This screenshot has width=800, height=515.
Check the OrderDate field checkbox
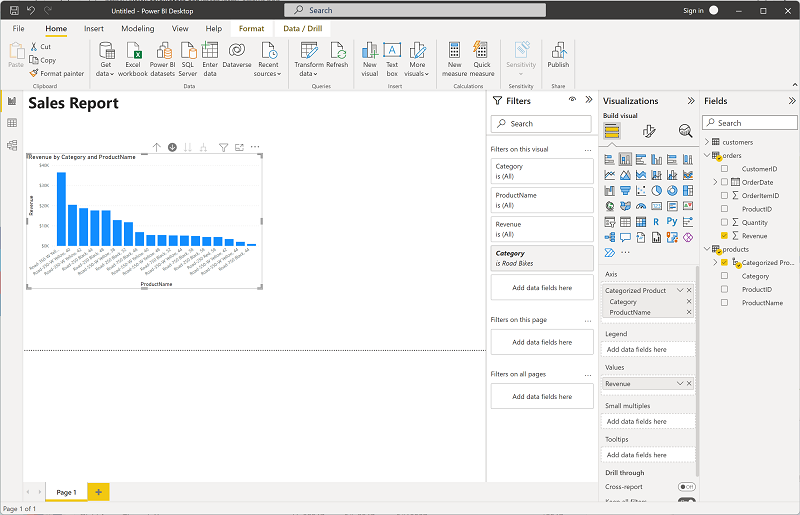pyautogui.click(x=724, y=182)
